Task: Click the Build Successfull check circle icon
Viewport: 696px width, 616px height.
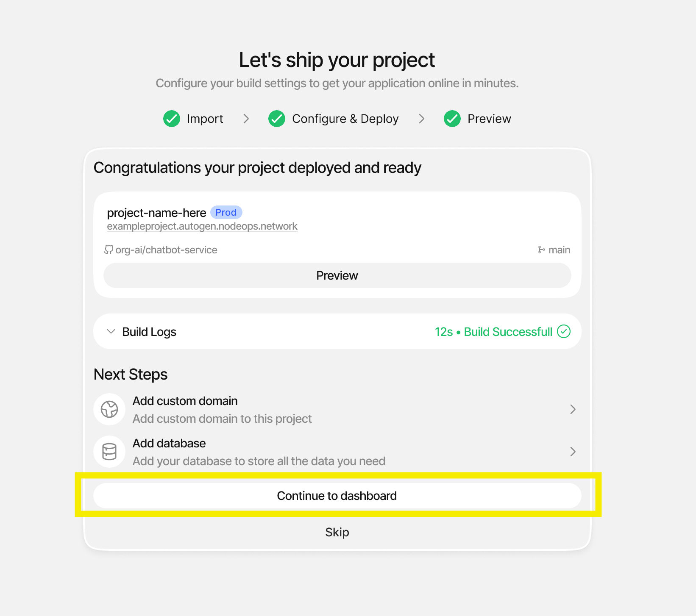Action: (564, 331)
